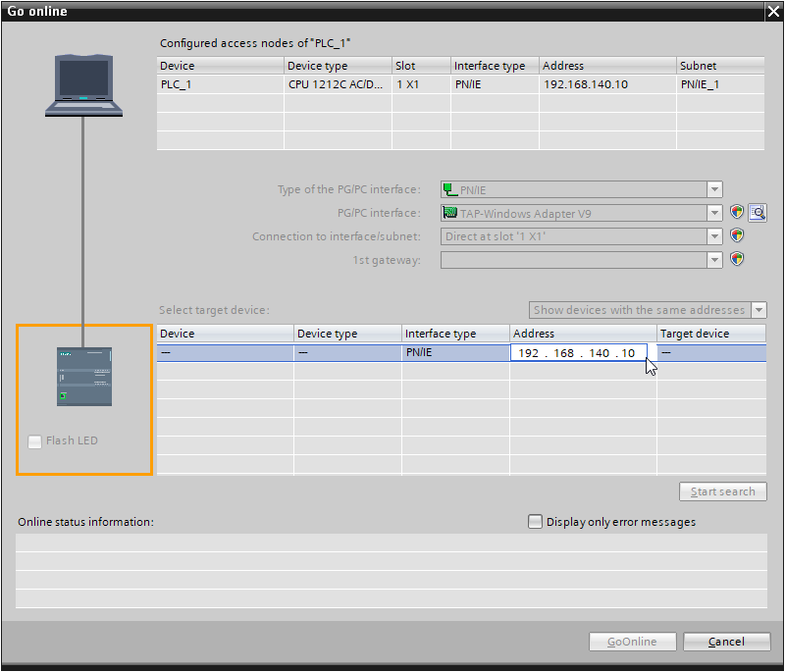Click Device header in target device table

(x=226, y=334)
